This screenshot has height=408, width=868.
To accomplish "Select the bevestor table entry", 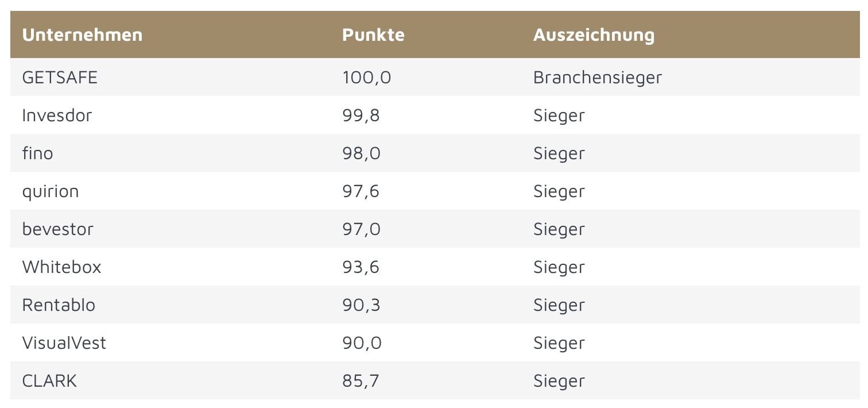I will coord(57,229).
